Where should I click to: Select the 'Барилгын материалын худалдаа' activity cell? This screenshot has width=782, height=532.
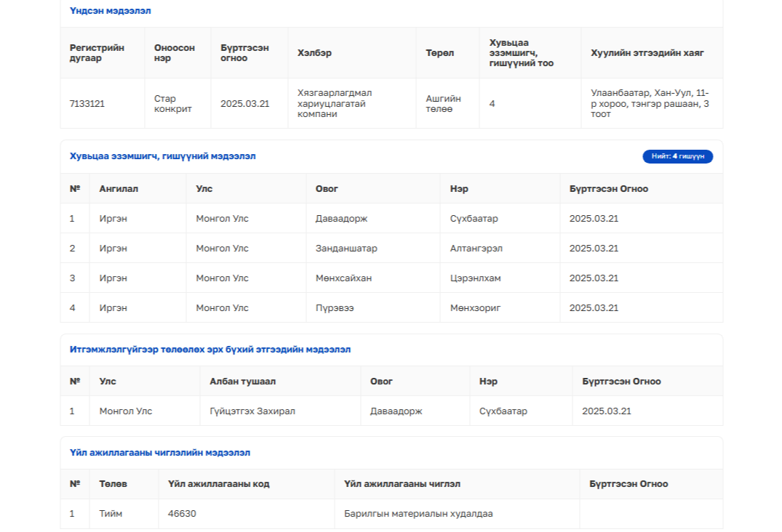tap(418, 514)
